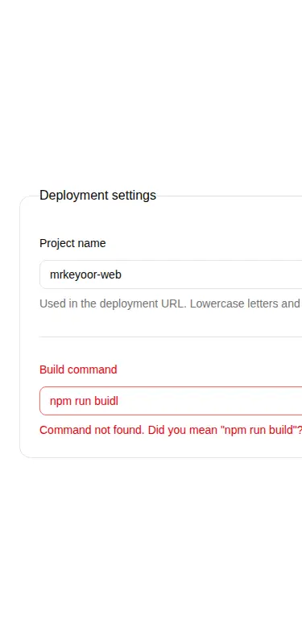Click the red 'Build command' label
This screenshot has height=644, width=302.
pyautogui.click(x=78, y=369)
